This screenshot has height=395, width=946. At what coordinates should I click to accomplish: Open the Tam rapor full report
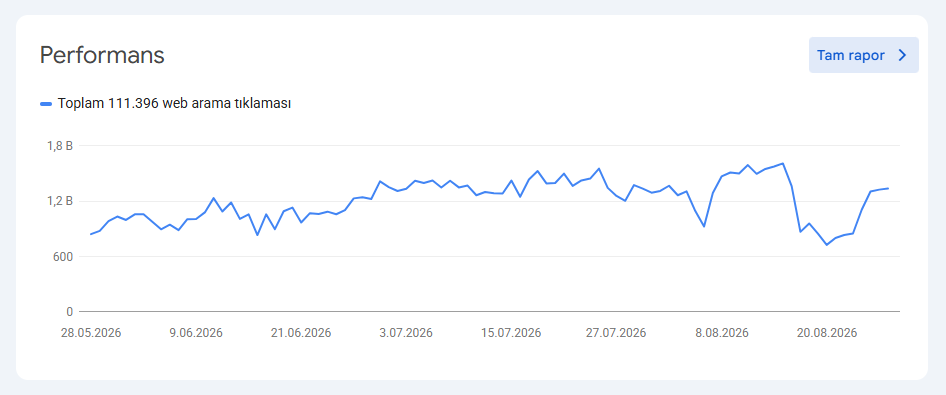[863, 55]
